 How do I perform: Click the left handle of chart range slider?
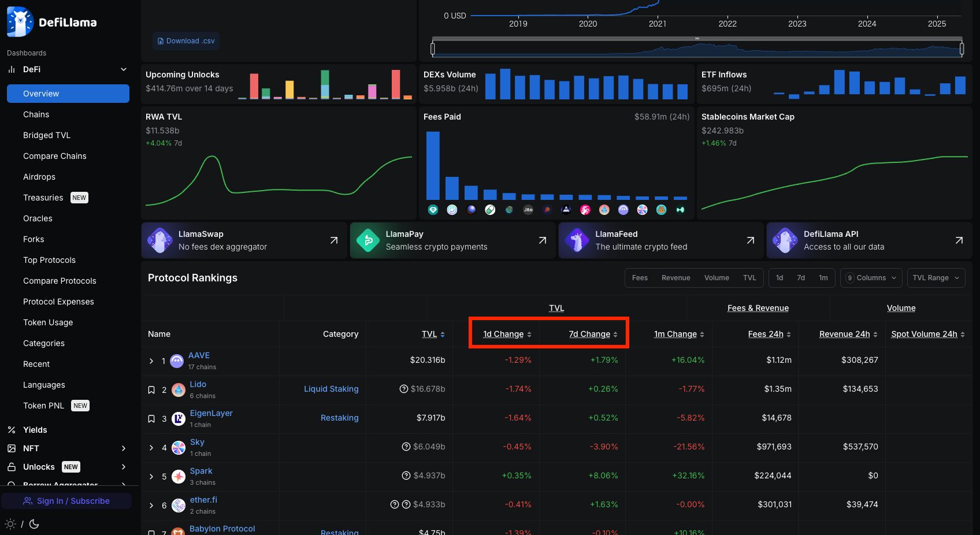[433, 49]
